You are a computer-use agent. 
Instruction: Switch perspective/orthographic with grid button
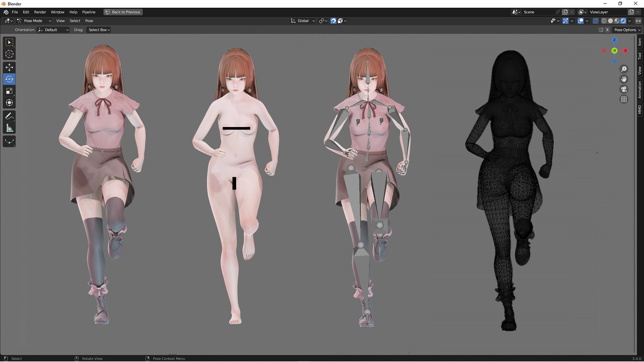click(624, 99)
